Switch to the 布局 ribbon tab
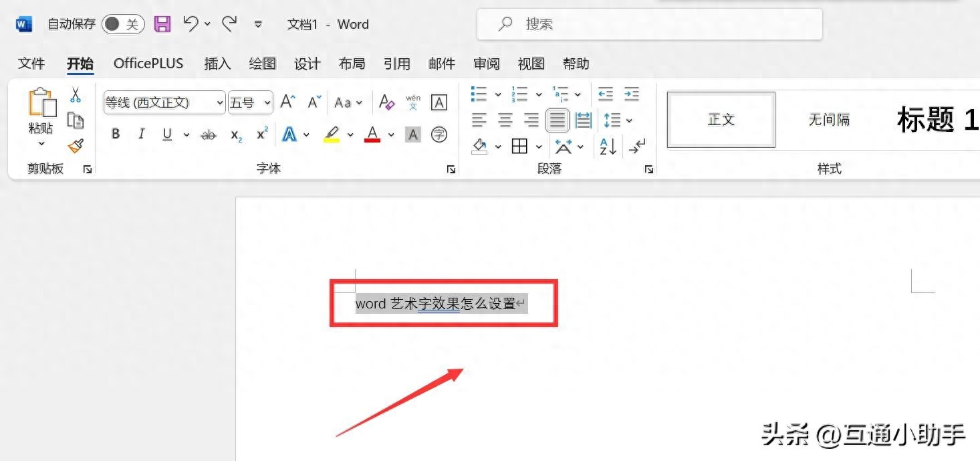This screenshot has height=461, width=980. (352, 64)
